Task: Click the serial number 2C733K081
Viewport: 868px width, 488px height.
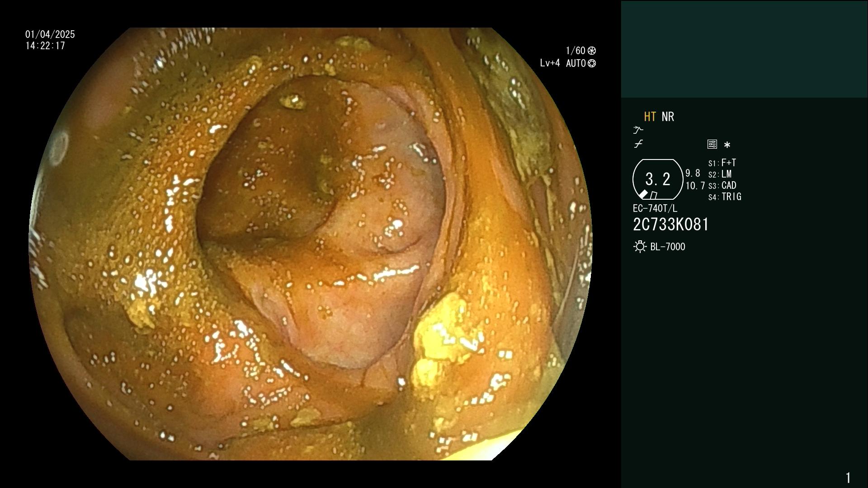Action: [671, 225]
